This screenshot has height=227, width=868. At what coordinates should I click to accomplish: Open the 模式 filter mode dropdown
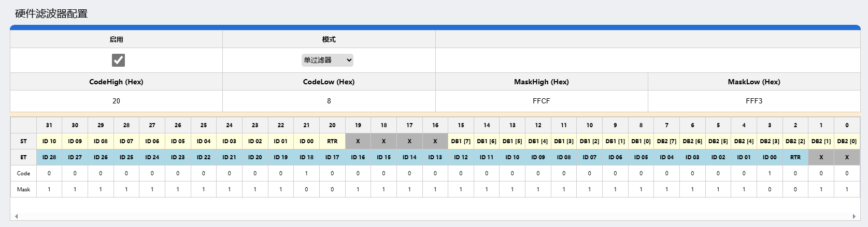[x=328, y=60]
